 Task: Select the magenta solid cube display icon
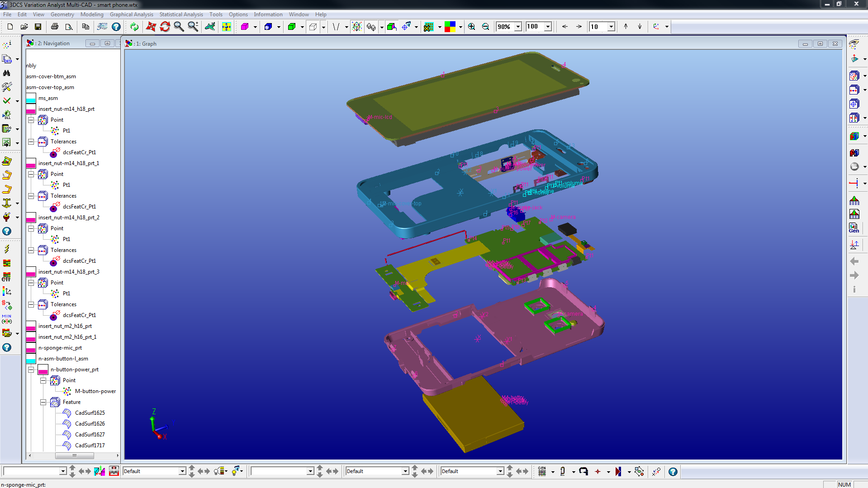coord(245,27)
